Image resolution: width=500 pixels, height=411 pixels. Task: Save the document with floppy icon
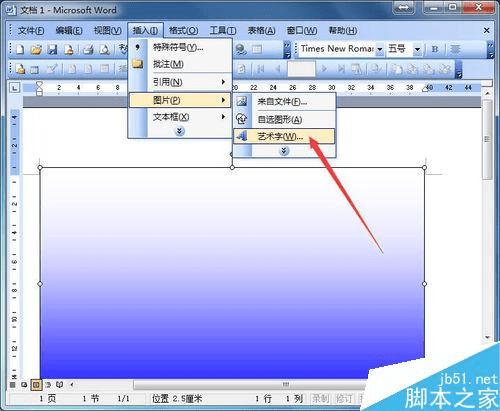(52, 49)
